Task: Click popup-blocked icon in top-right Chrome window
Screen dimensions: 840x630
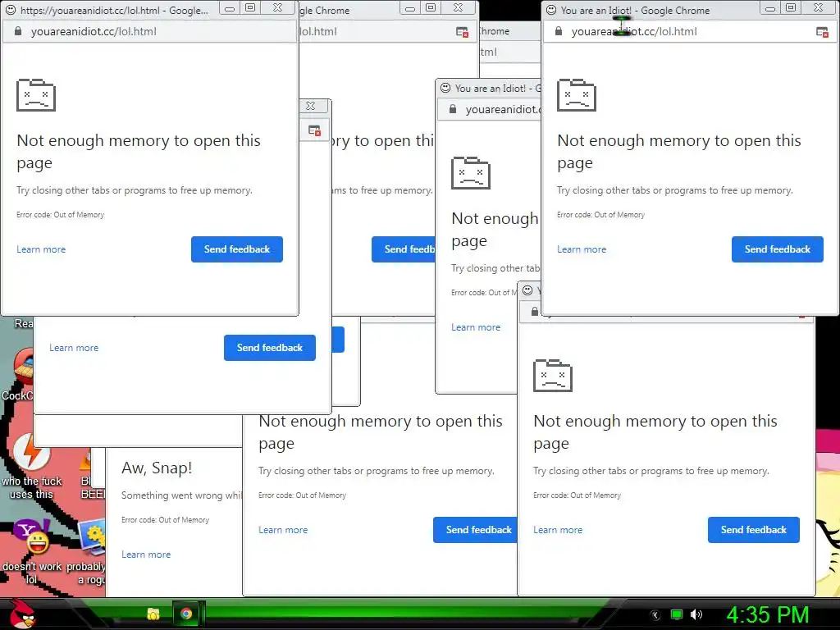Action: pos(822,32)
